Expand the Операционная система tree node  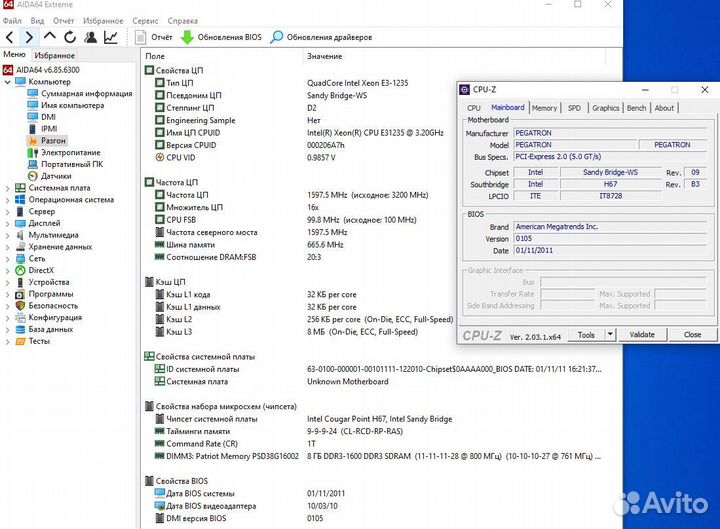pyautogui.click(x=7, y=200)
